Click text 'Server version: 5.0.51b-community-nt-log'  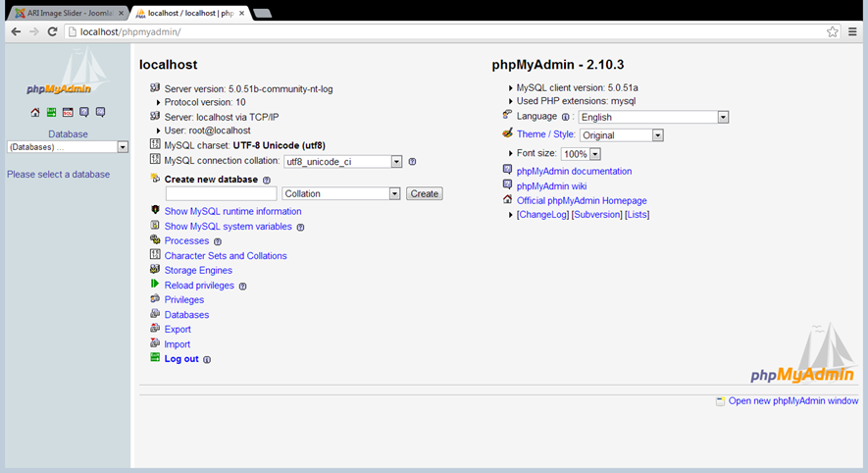point(248,89)
